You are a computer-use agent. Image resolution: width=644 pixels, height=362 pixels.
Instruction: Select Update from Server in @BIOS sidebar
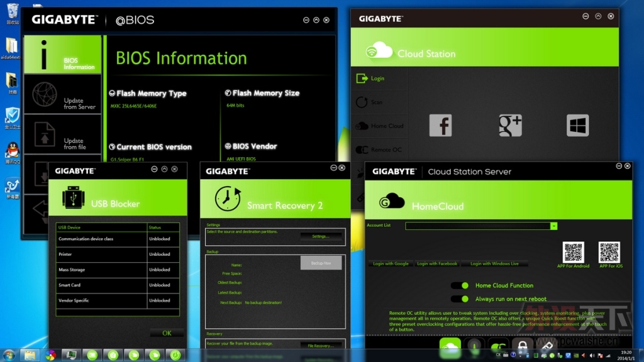[62, 95]
